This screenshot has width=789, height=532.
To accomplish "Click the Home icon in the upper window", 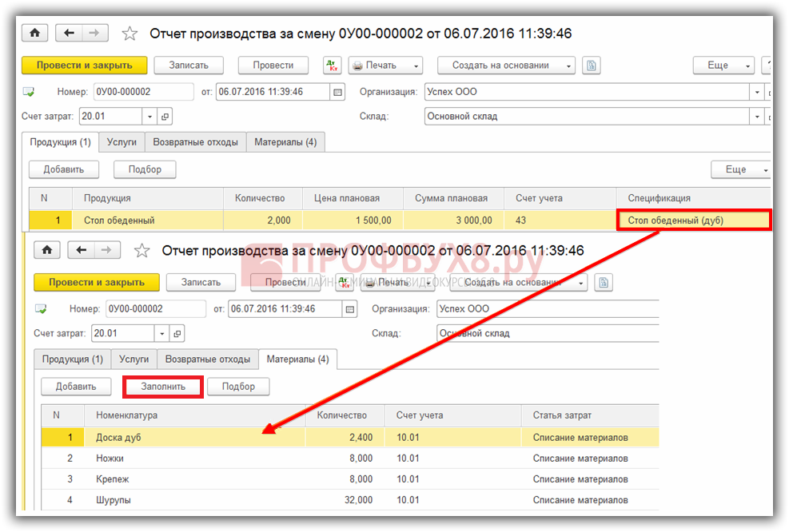I will coord(36,34).
